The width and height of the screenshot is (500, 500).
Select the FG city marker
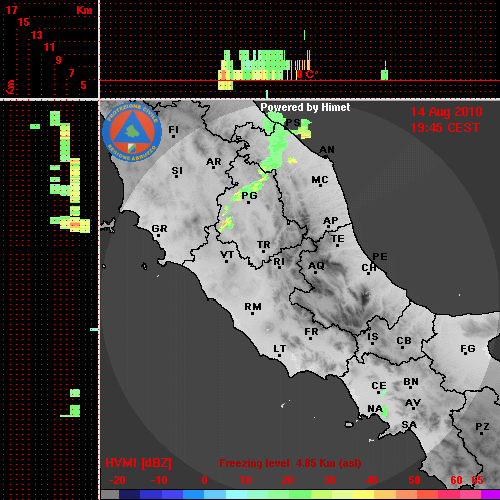pyautogui.click(x=467, y=350)
